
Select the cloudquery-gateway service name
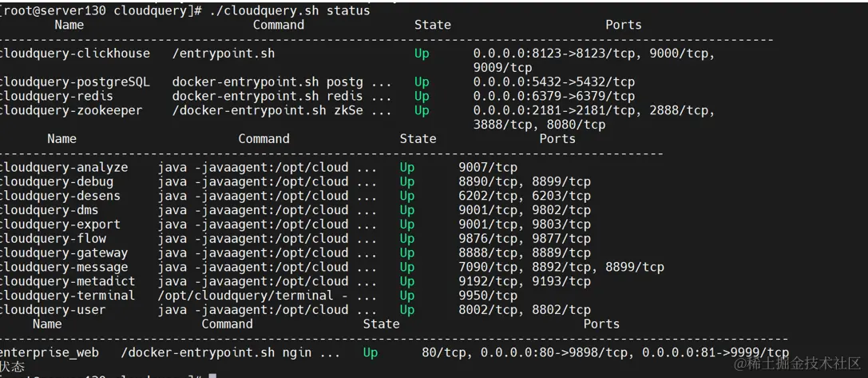(x=64, y=253)
